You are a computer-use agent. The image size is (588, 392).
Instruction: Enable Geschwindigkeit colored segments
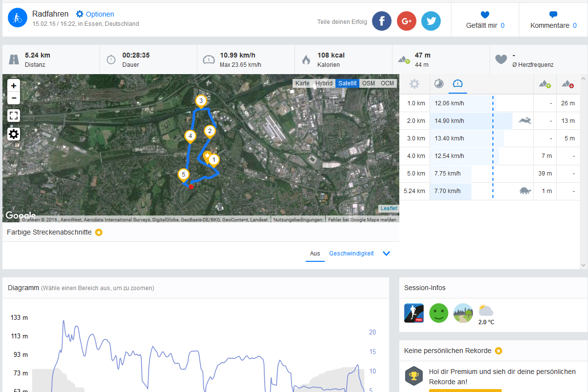pyautogui.click(x=351, y=254)
